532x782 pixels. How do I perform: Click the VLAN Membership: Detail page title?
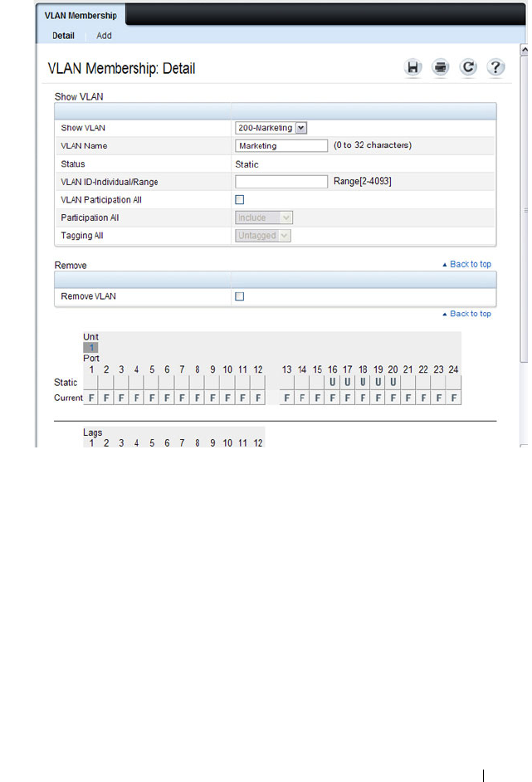point(121,68)
